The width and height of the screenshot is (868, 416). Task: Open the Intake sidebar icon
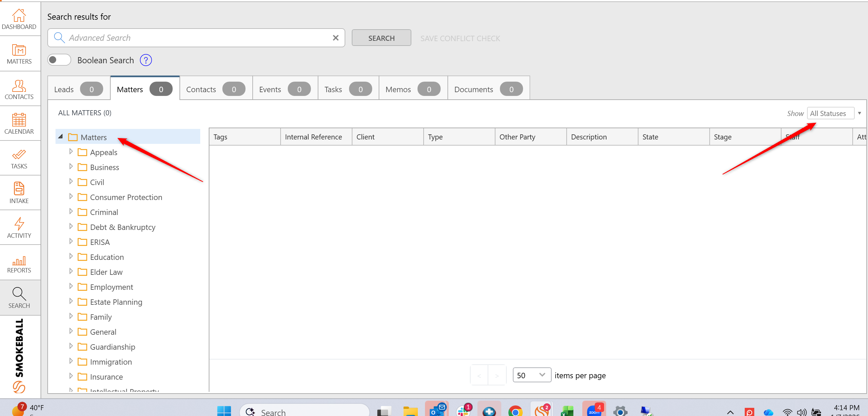(x=19, y=194)
